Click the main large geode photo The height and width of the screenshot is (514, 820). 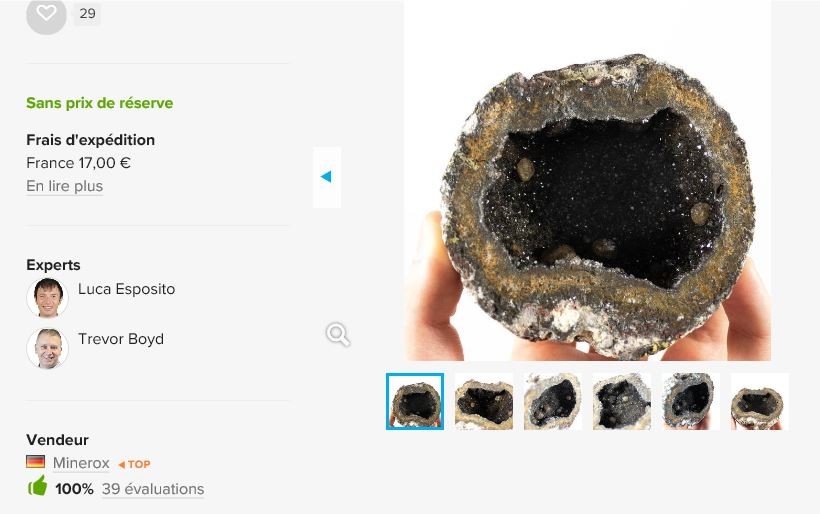[587, 180]
